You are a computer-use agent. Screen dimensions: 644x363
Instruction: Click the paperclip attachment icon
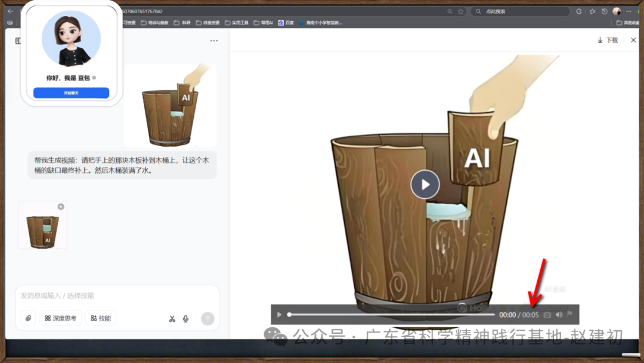coord(28,318)
